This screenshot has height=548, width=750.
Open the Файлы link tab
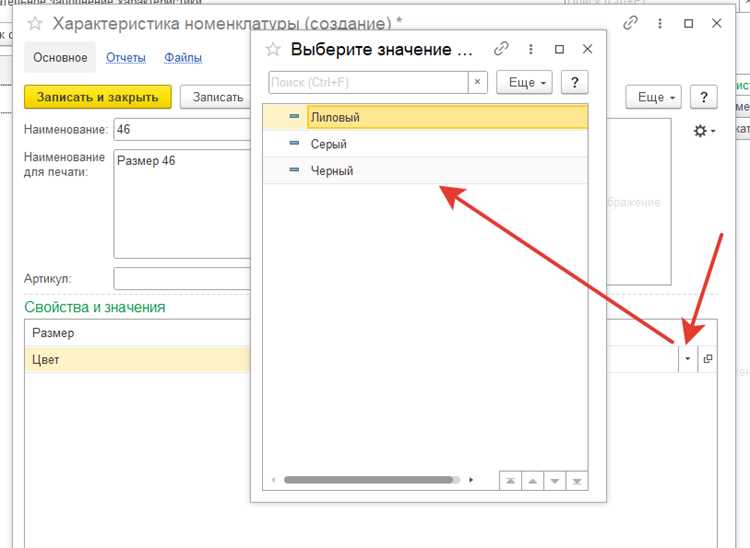click(183, 57)
